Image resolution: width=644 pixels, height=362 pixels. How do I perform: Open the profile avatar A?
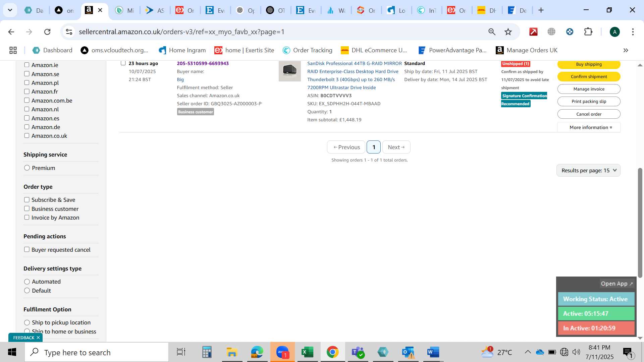tap(614, 32)
